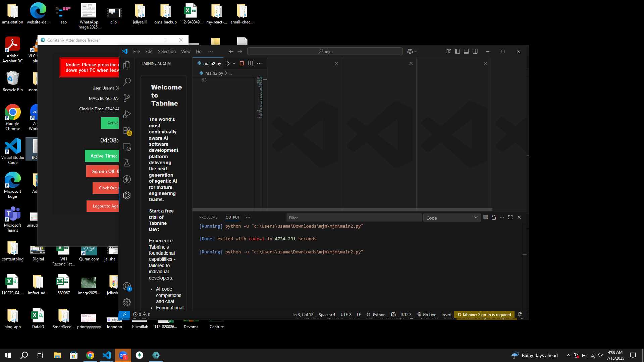Expand the breadcrumb ellipsis after main2.py
Viewport: 644px width, 362px height.
click(x=230, y=73)
